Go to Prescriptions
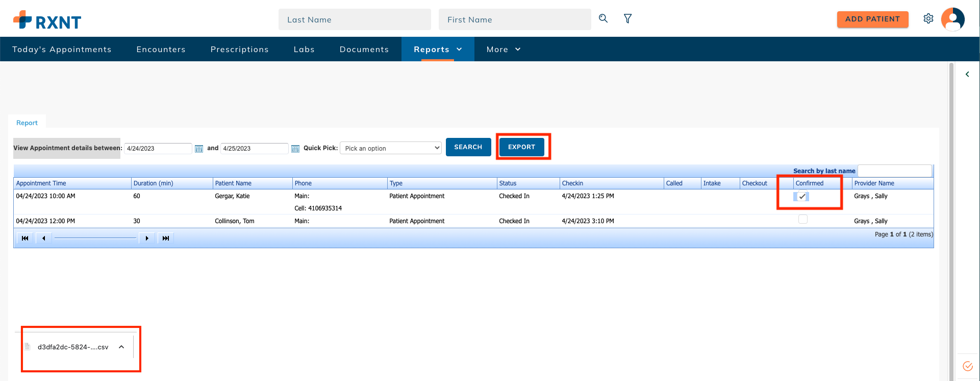980x381 pixels. (240, 49)
